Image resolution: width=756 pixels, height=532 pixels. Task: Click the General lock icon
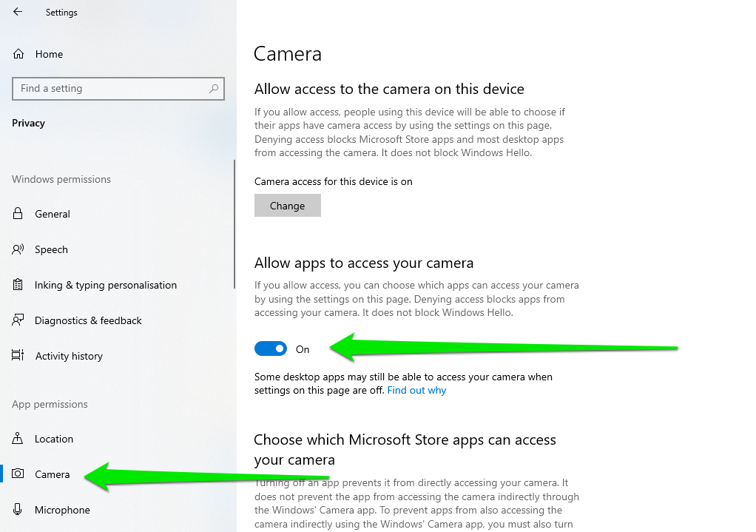[18, 214]
